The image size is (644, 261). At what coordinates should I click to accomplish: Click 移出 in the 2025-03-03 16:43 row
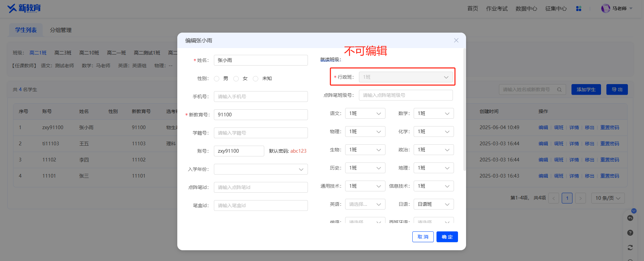point(590,176)
